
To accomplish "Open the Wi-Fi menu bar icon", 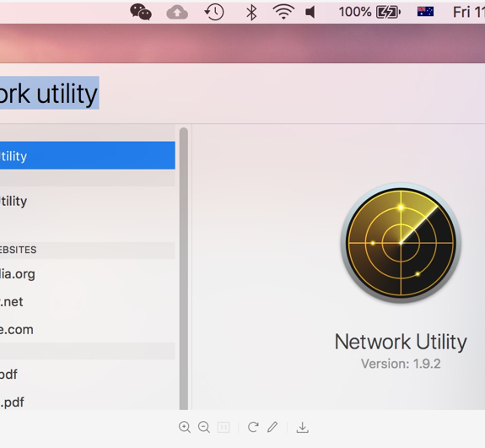I will pyautogui.click(x=283, y=13).
